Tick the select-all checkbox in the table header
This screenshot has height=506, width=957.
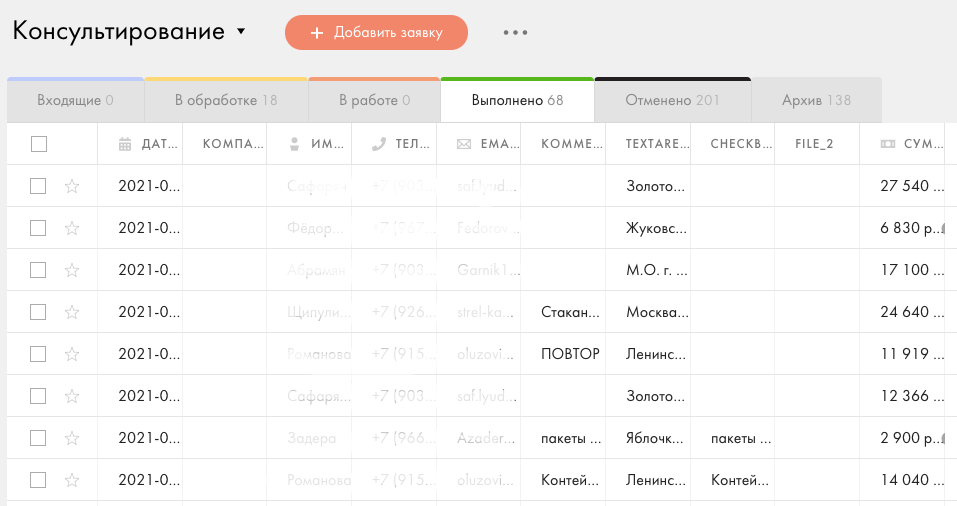pos(38,144)
